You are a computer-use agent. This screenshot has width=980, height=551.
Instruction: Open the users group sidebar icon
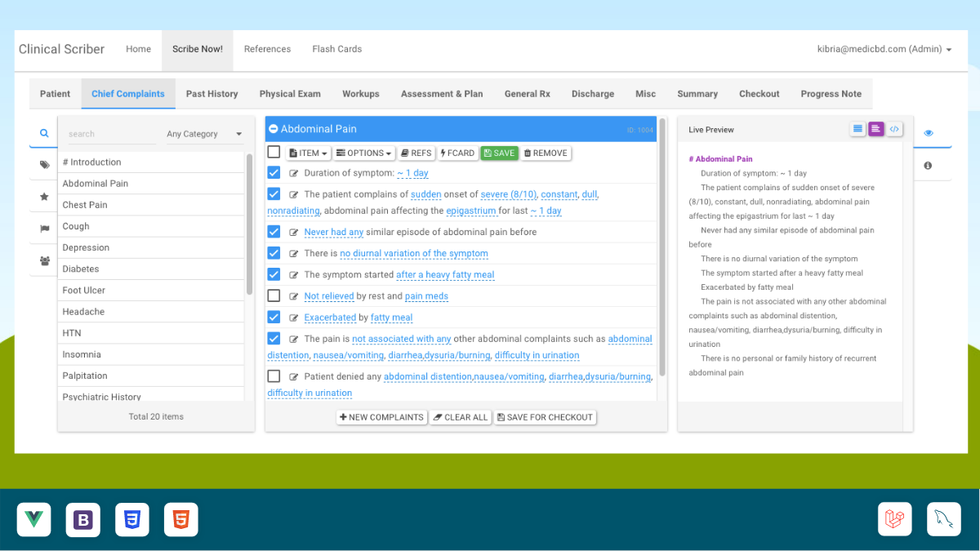(44, 261)
